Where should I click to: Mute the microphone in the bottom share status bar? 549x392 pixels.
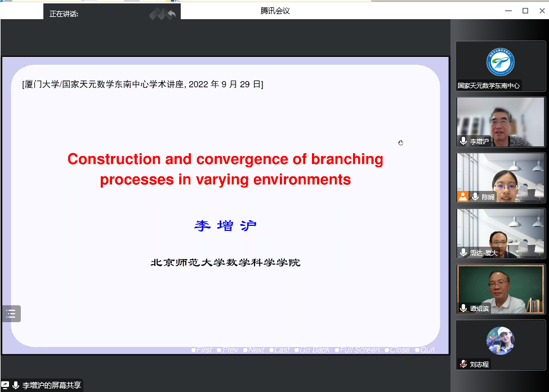[x=15, y=385]
